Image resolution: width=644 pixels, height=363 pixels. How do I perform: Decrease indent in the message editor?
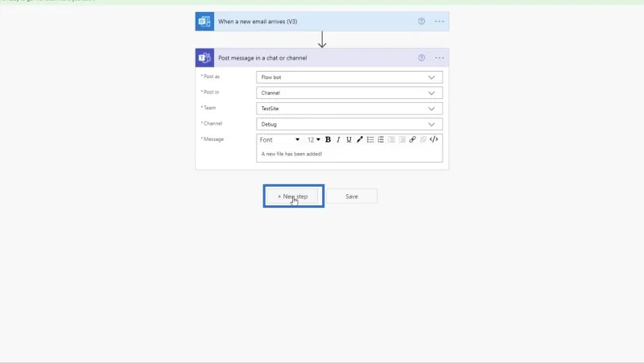[x=391, y=139]
